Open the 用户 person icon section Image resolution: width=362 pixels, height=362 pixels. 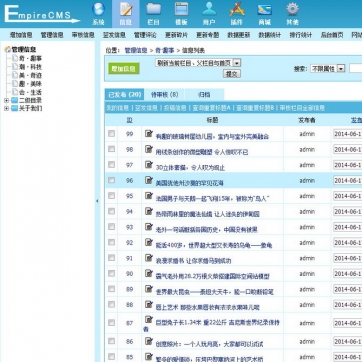pos(209,14)
